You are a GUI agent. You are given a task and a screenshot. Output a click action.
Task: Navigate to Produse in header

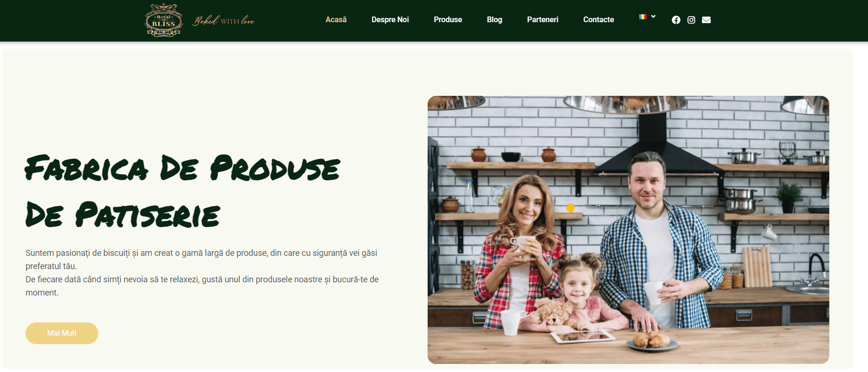tap(448, 19)
